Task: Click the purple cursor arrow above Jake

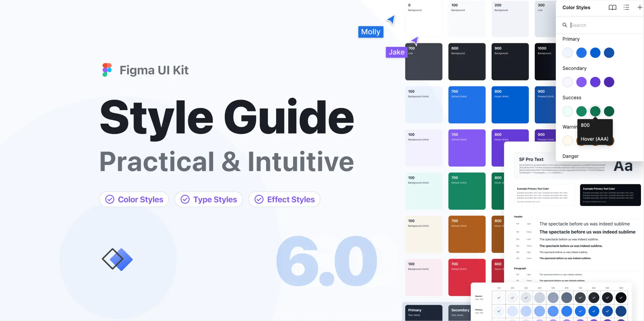Action: [x=414, y=41]
